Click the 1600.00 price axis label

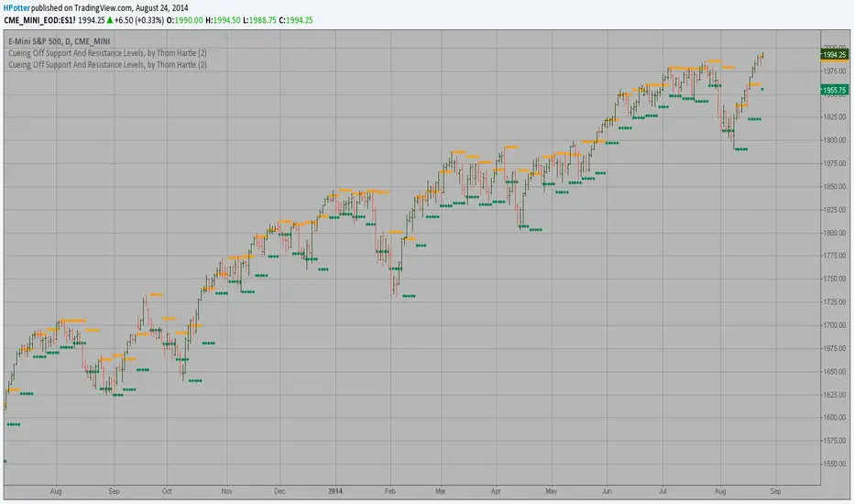coord(835,417)
